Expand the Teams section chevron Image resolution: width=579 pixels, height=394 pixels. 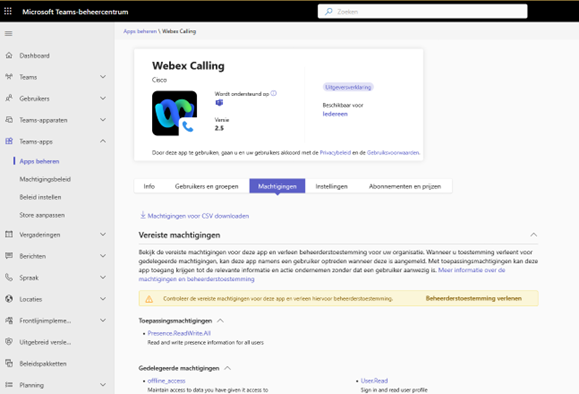[103, 77]
